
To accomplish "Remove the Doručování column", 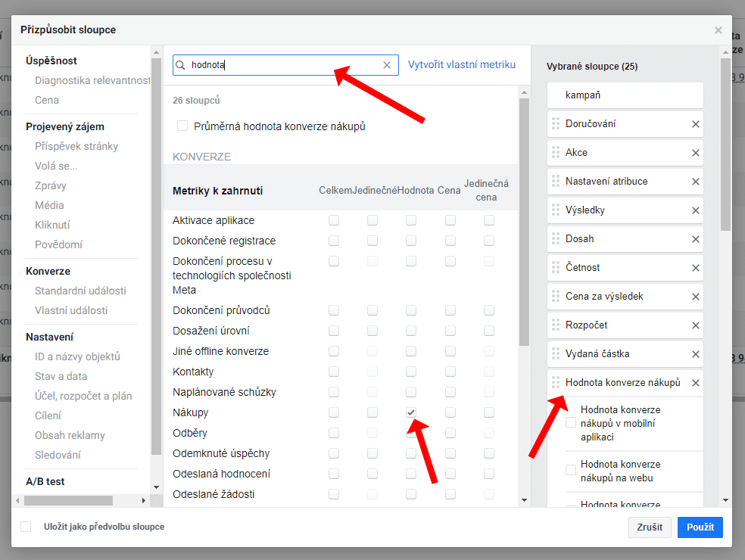I will pos(695,124).
